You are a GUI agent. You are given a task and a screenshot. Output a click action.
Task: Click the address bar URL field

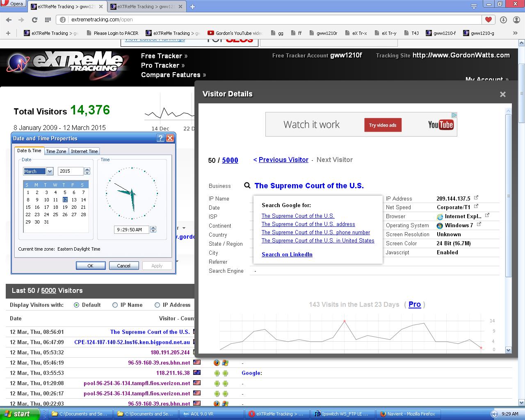point(271,19)
